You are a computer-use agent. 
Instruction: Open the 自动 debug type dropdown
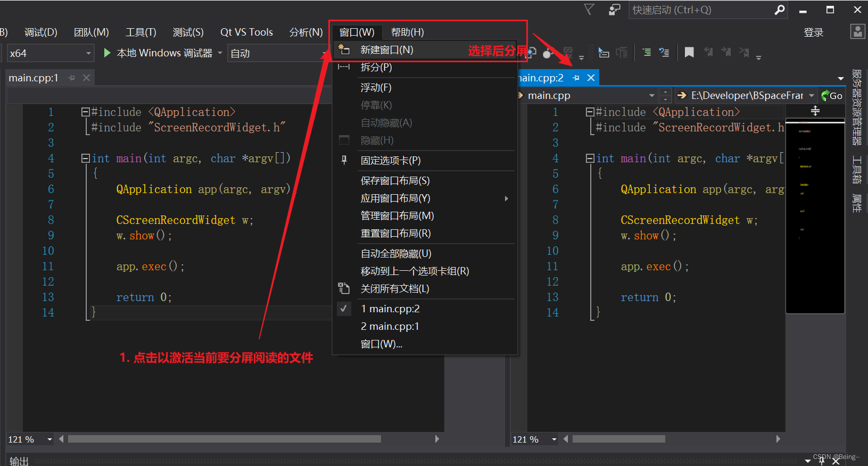point(278,53)
